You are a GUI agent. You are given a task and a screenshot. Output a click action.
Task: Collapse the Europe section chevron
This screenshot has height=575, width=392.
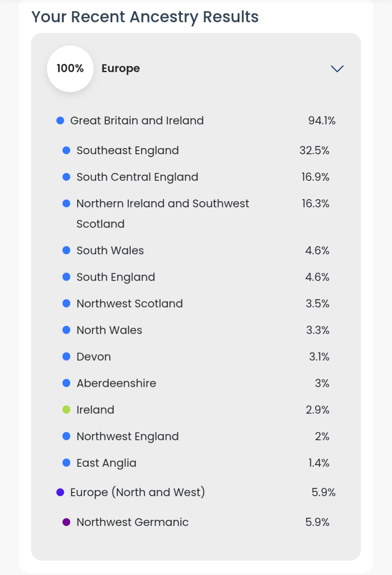click(x=337, y=69)
